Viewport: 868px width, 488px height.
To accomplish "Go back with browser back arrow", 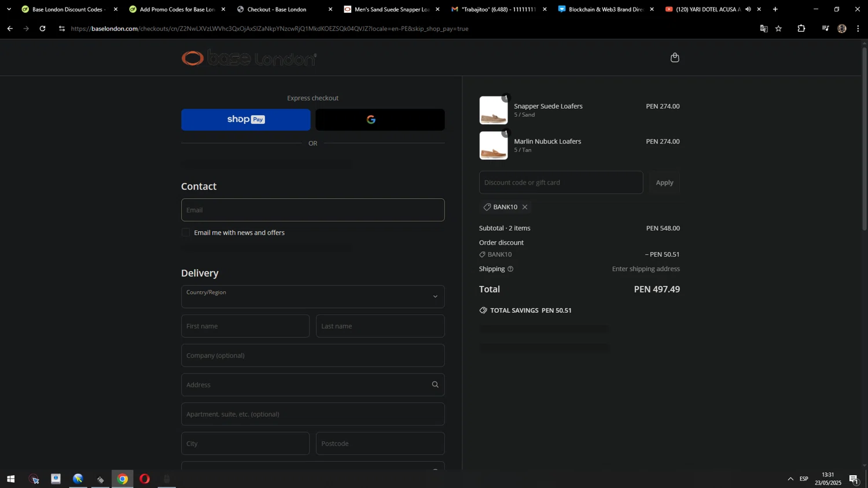I will point(10,28).
